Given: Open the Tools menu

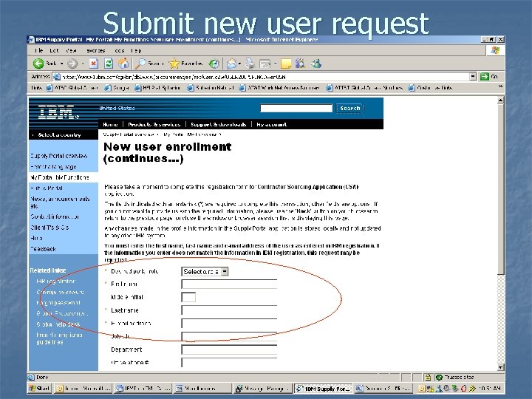Looking at the screenshot, I should tap(120, 50).
